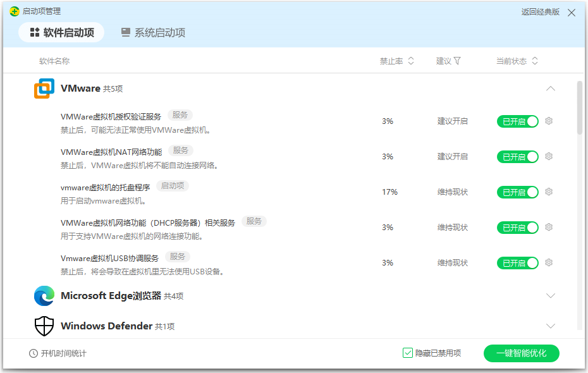The height and width of the screenshot is (373, 588).
Task: Click the Microsoft Edge浏览器 icon
Action: tap(43, 295)
